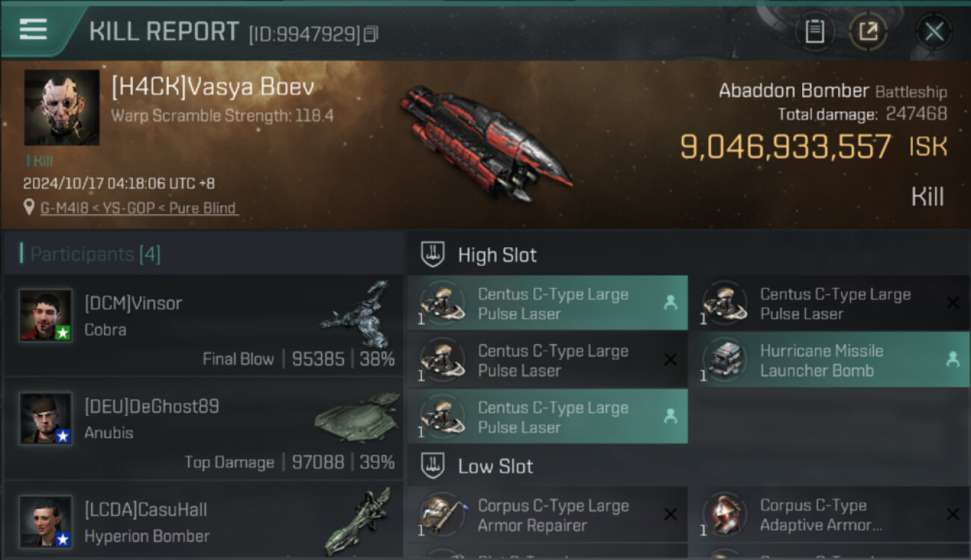The width and height of the screenshot is (971, 560).
Task: Click the Corpus C-Type Adaptive Armor module
Action: click(828, 514)
